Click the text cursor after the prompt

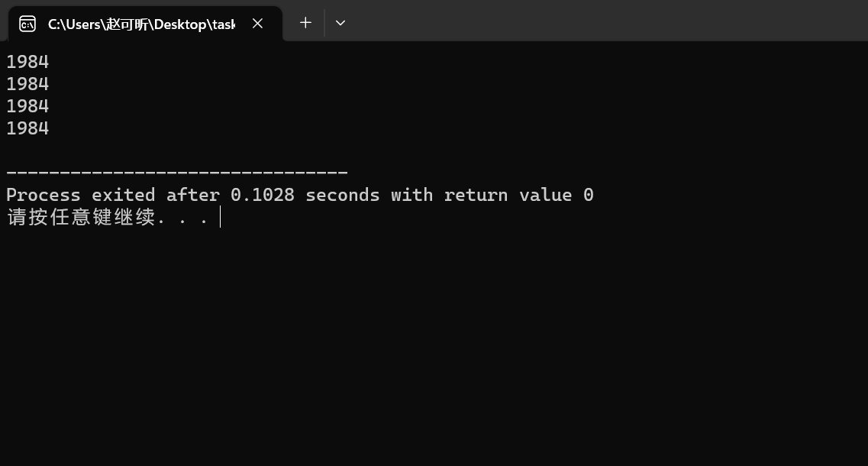click(x=220, y=218)
